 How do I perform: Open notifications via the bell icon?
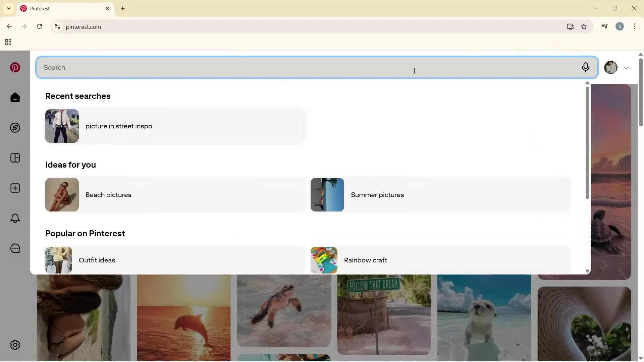15,218
